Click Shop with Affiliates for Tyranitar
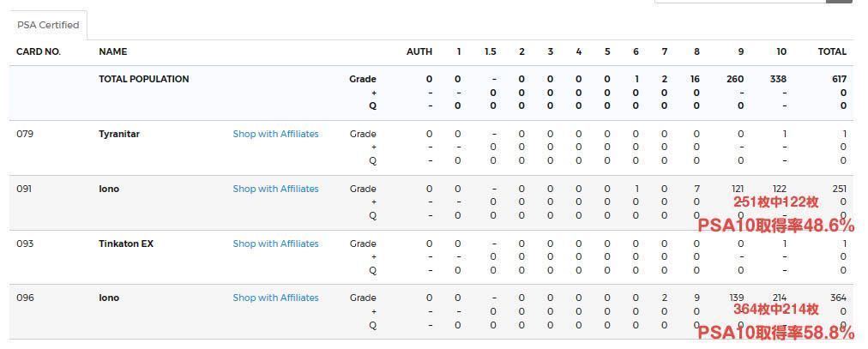This screenshot has width=868, height=349. point(275,134)
